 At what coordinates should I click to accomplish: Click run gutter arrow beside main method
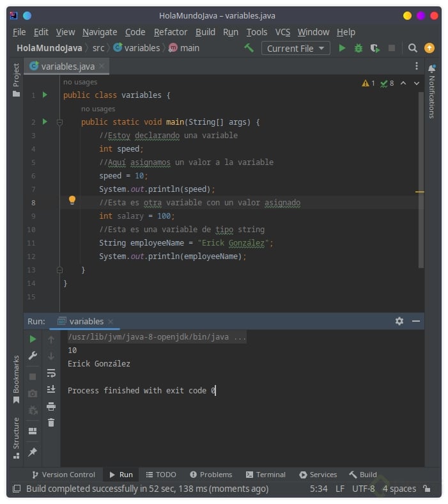[45, 122]
